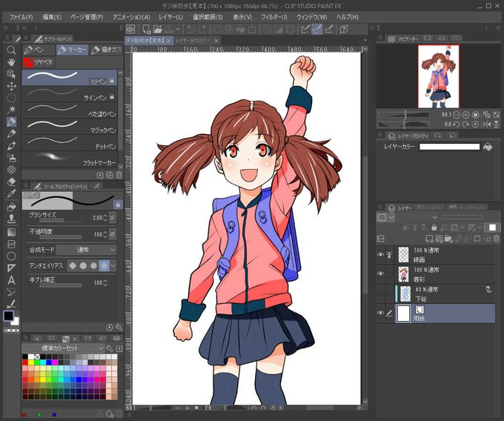Click the Undo arrow icon
Screen dimensions: 504x421
(191, 29)
